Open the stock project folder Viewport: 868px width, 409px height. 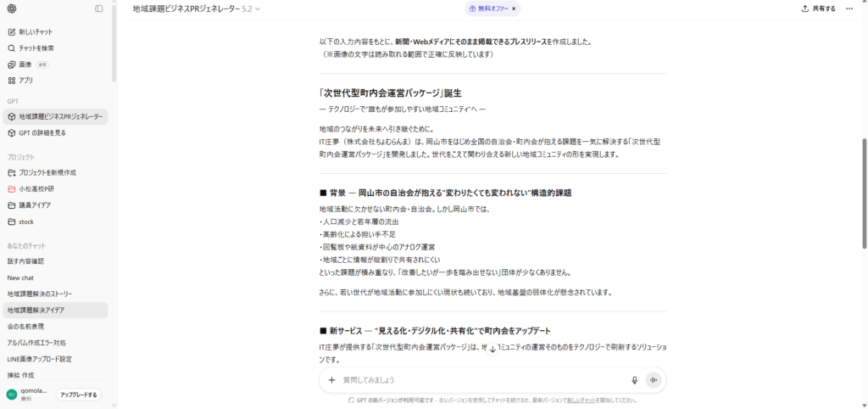pos(25,221)
